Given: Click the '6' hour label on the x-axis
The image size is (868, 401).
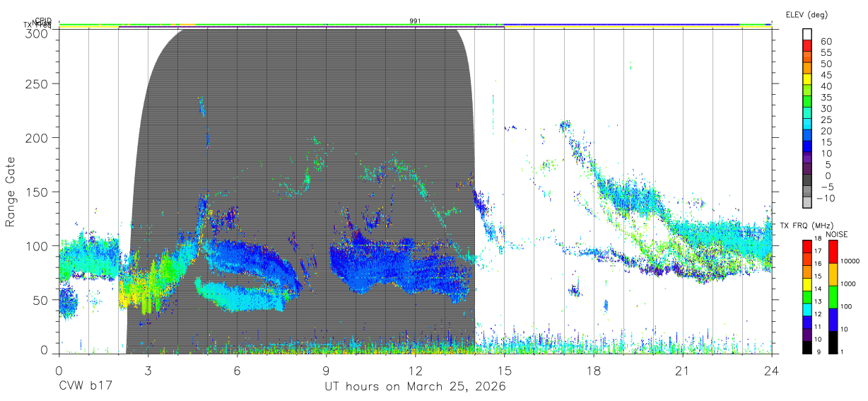Looking at the screenshot, I should (x=237, y=370).
